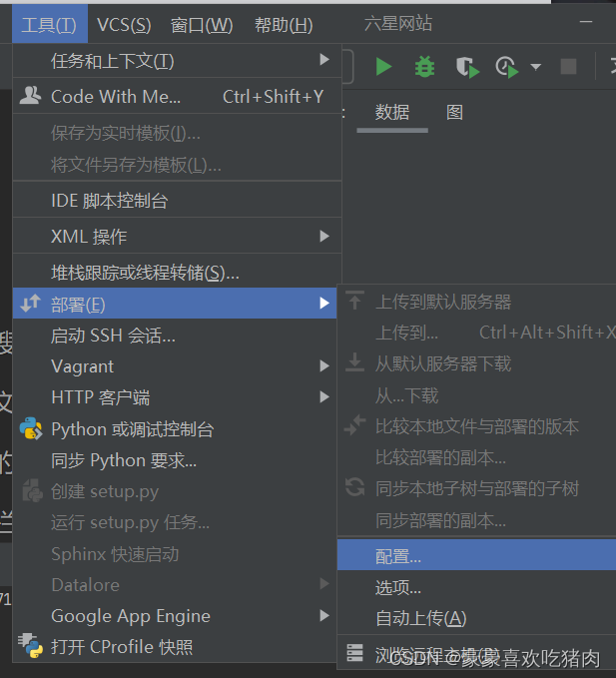Click the CProfile snapshot Python icon

click(30, 646)
